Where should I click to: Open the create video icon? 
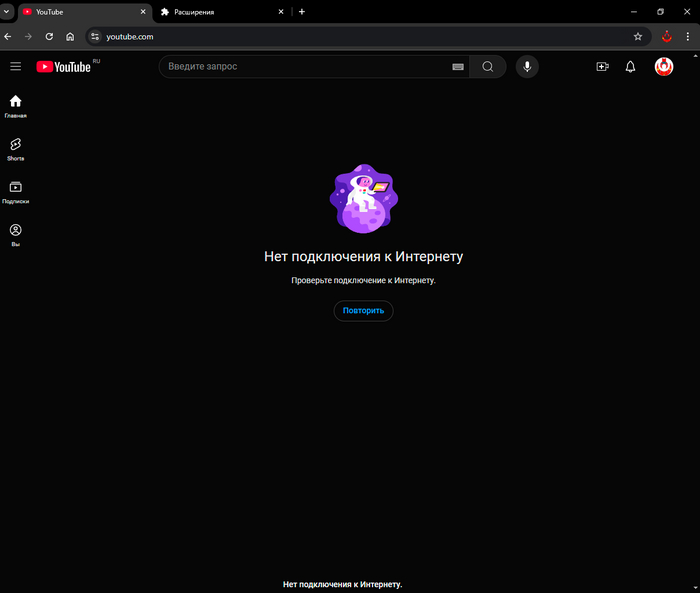click(602, 67)
